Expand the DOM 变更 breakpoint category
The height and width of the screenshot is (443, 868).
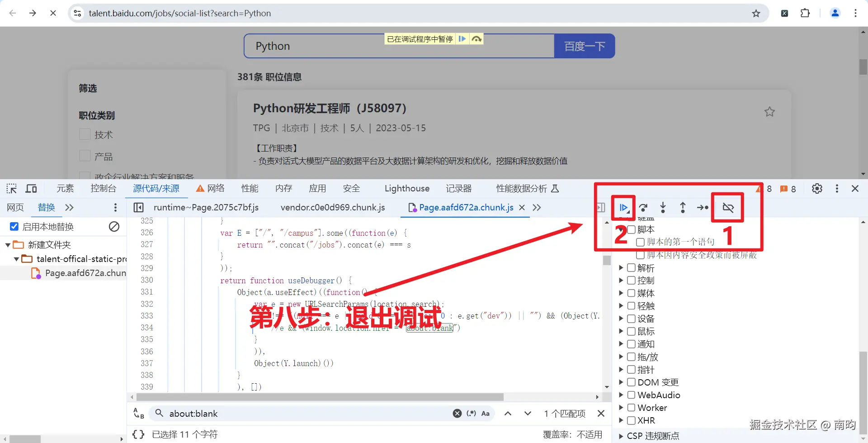(621, 382)
